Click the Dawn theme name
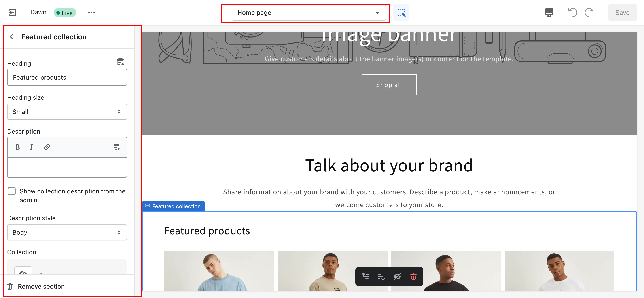The width and height of the screenshot is (644, 298). (x=38, y=12)
